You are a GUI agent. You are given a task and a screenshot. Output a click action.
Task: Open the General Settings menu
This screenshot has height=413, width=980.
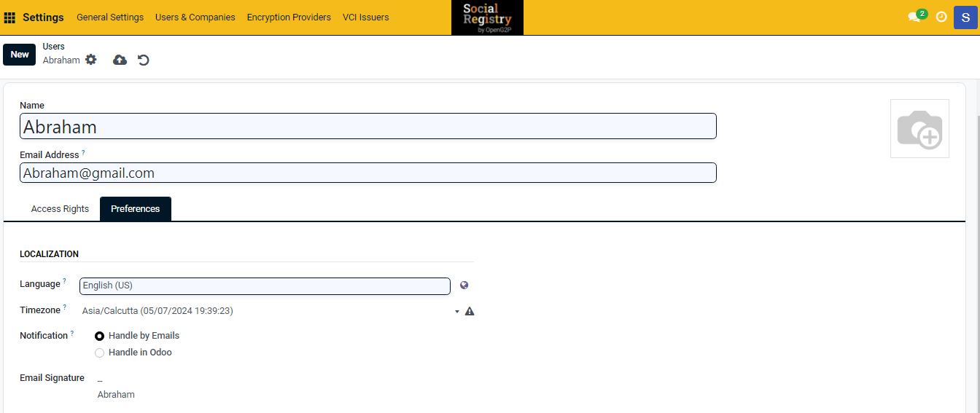pos(110,17)
